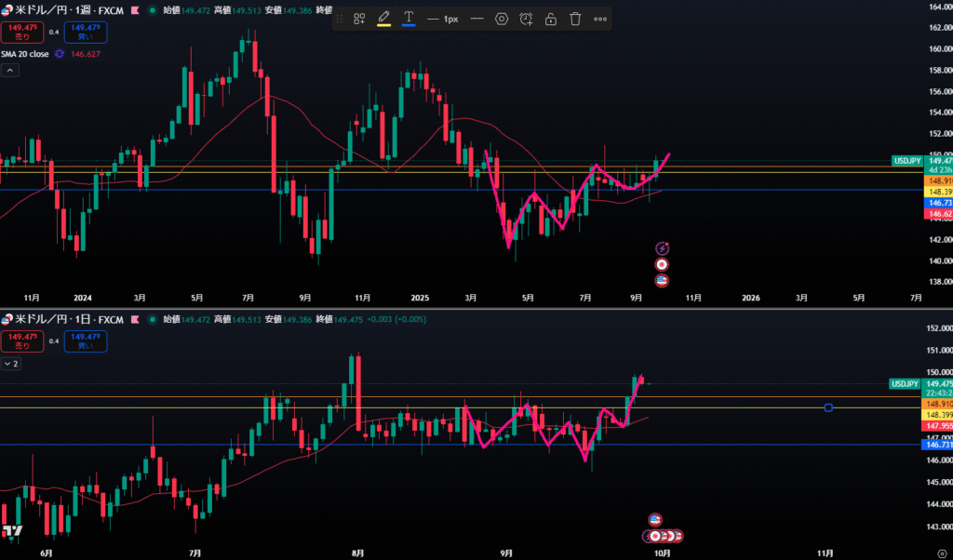Screen dimensions: 953x560
Task: Open drawing settings hexagon icon
Action: (502, 19)
